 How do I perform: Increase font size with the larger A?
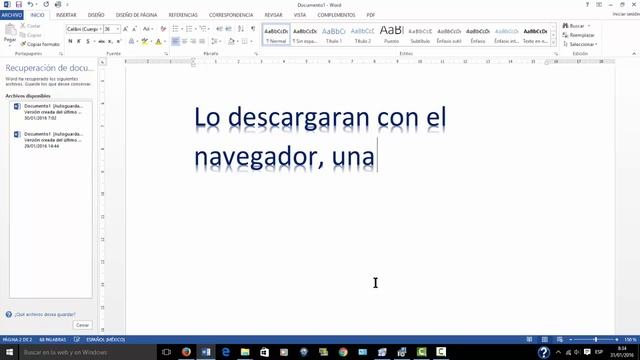(x=126, y=29)
